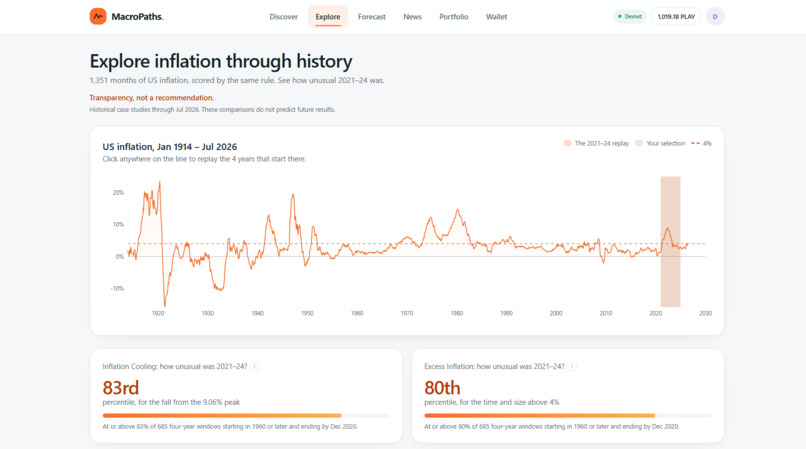This screenshot has height=449, width=806.
Task: Click the 20% y-axis label
Action: pos(118,192)
